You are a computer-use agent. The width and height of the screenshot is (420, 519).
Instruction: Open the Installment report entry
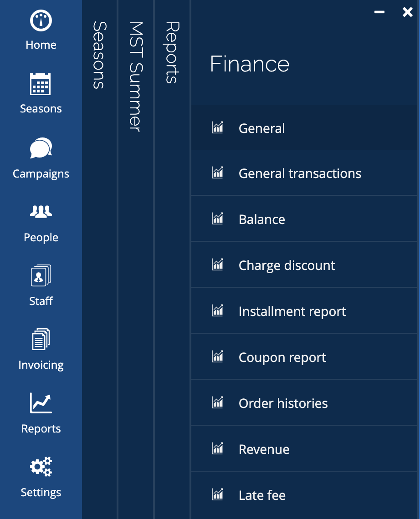(292, 311)
